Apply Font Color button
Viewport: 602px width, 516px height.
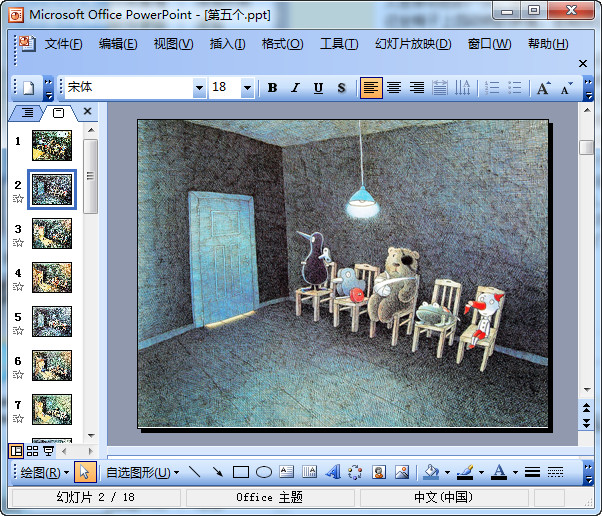tap(499, 472)
